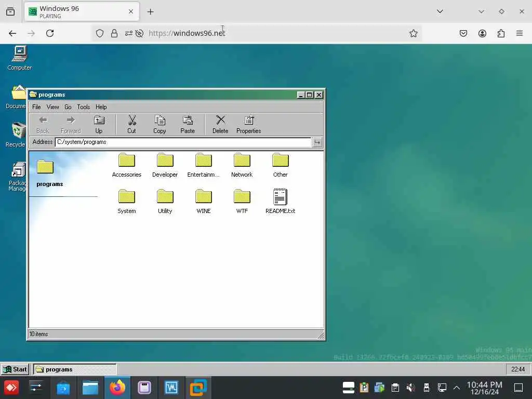Select the Other folder
Viewport: 532px width, 399px height.
pos(280,166)
